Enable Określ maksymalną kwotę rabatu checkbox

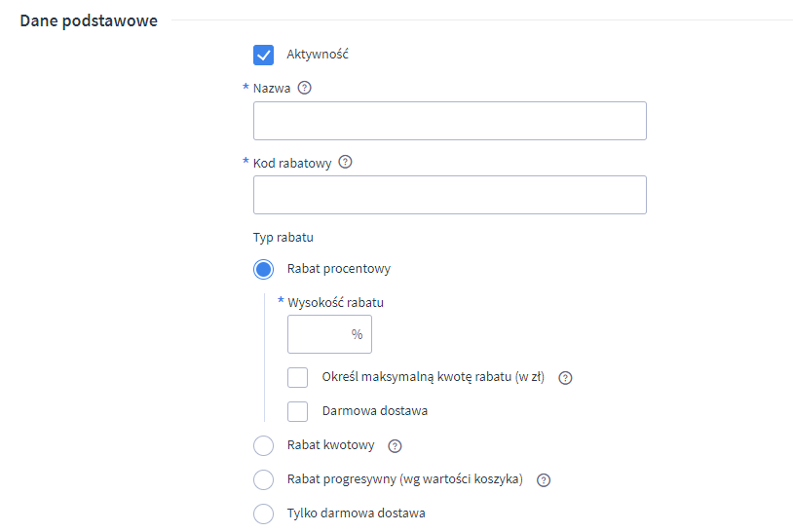click(x=298, y=378)
